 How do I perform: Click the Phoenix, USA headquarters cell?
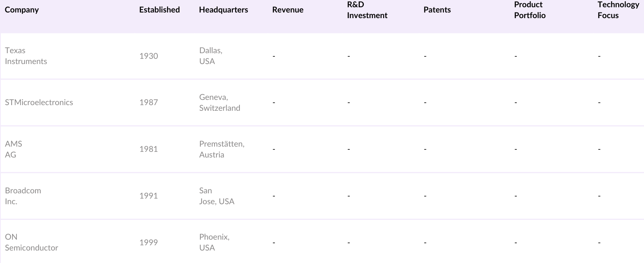tap(214, 242)
